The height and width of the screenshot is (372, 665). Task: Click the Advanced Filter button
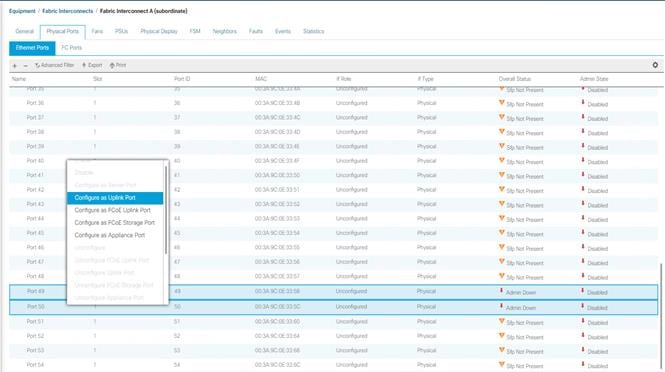click(54, 65)
